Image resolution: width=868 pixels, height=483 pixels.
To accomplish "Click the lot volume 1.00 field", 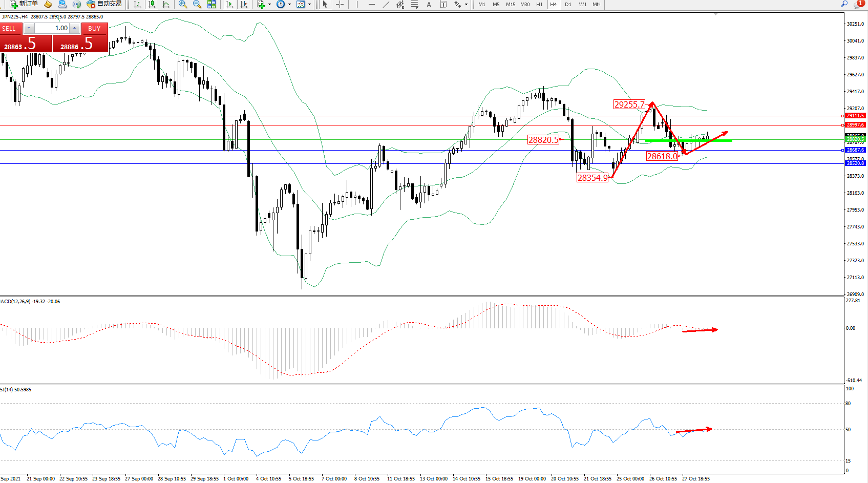I will point(52,28).
